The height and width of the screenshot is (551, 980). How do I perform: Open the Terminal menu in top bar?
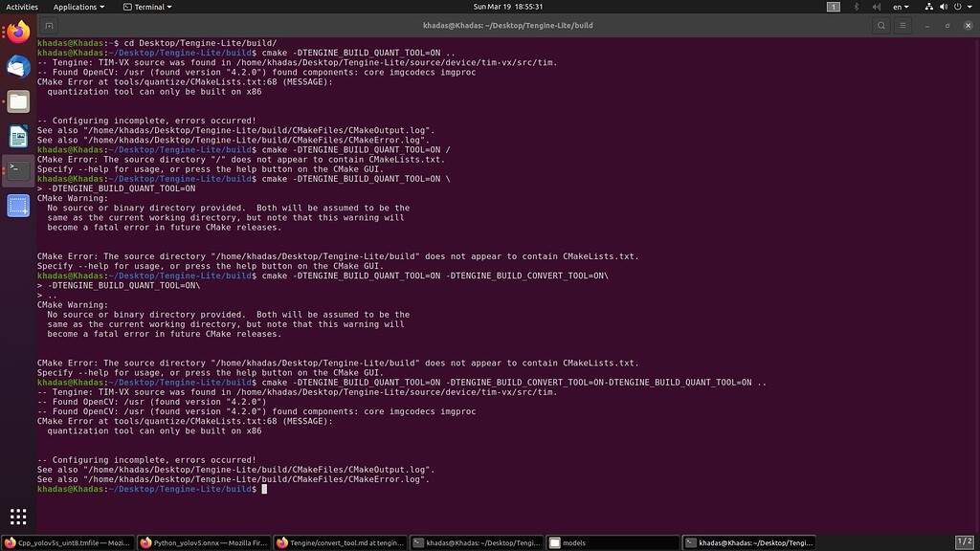148,7
